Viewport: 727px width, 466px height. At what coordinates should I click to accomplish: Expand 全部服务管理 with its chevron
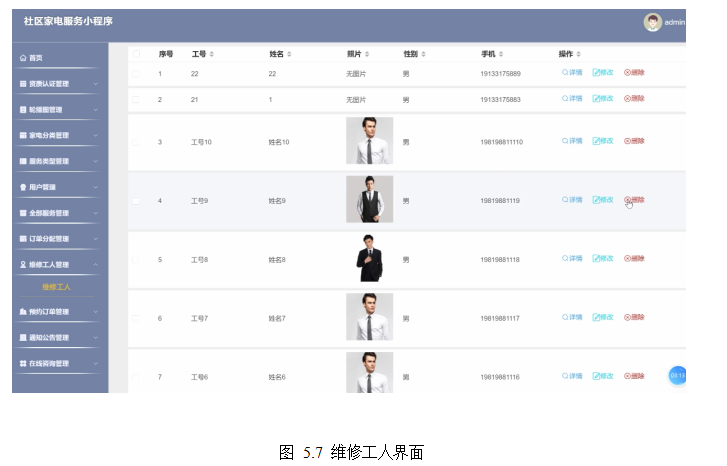(96, 213)
